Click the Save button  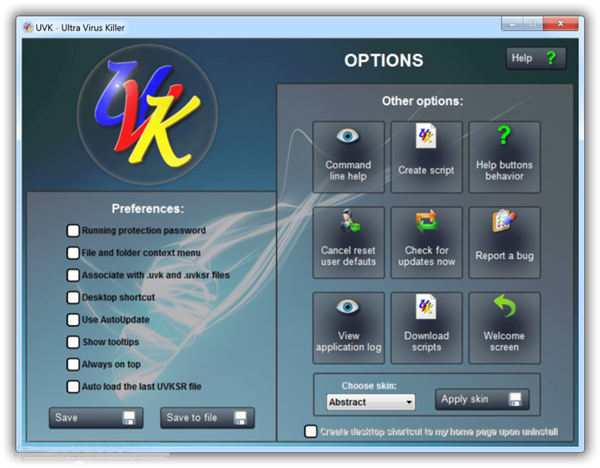point(96,418)
